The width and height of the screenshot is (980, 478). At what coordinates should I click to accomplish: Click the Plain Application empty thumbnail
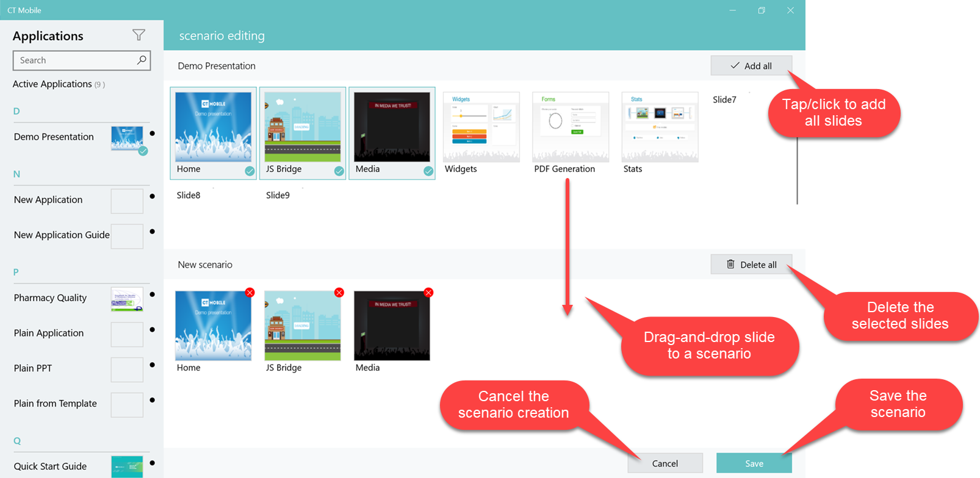(127, 335)
